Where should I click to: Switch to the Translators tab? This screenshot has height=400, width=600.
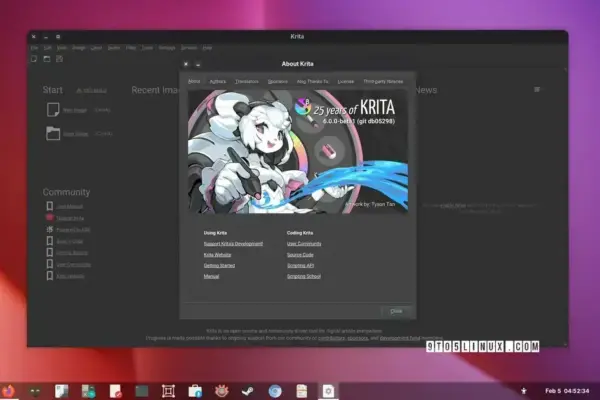247,82
